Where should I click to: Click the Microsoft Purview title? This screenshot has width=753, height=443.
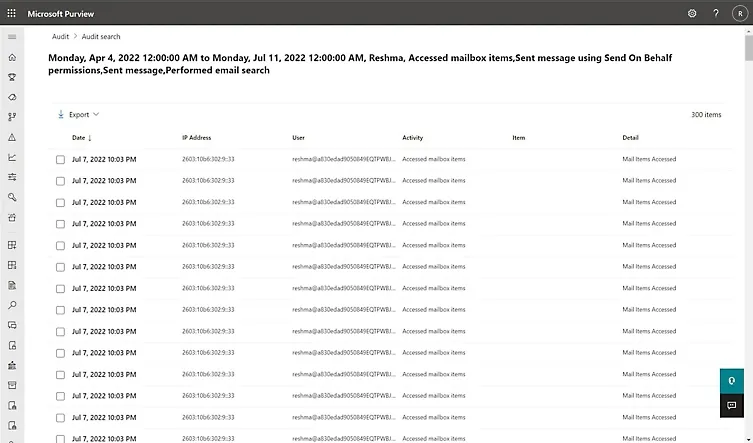pos(61,14)
